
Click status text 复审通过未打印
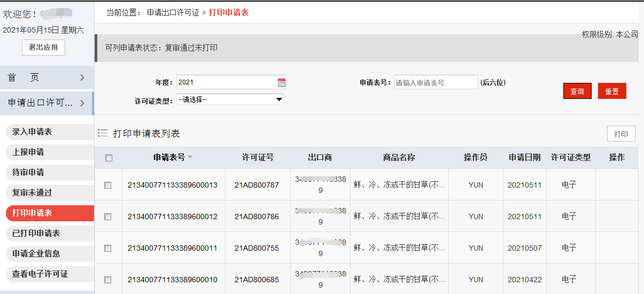191,48
